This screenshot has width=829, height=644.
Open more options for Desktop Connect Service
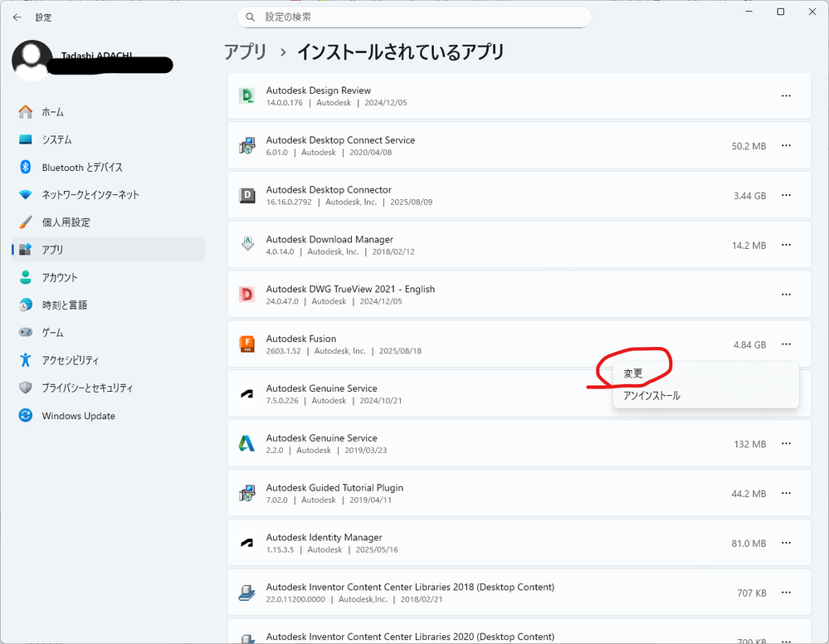pyautogui.click(x=786, y=145)
